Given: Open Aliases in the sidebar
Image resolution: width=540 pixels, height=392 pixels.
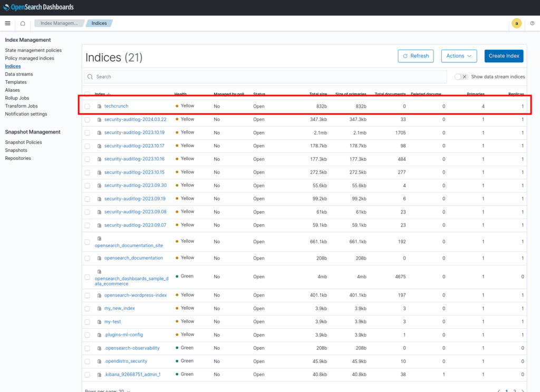Looking at the screenshot, I should [13, 90].
